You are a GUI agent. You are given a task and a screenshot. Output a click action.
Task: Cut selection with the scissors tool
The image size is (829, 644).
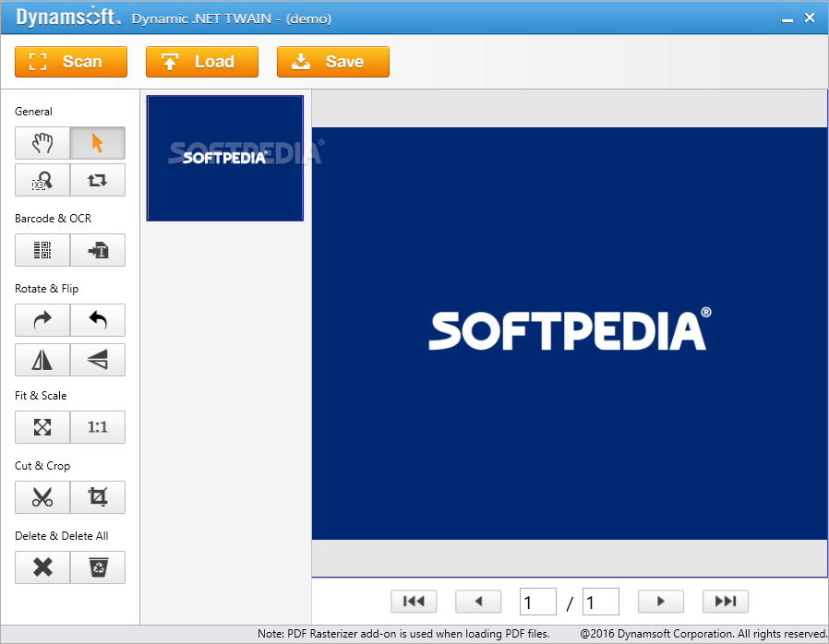[x=42, y=497]
